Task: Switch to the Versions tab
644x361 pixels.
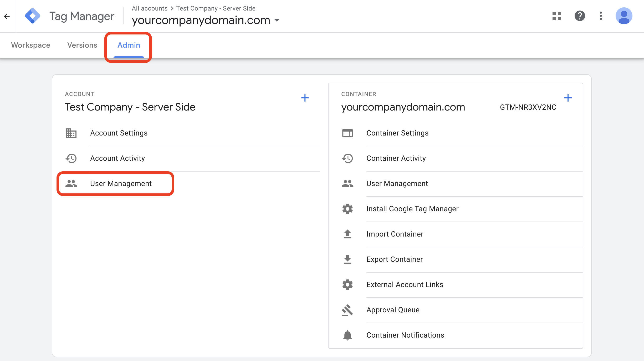Action: pos(82,45)
